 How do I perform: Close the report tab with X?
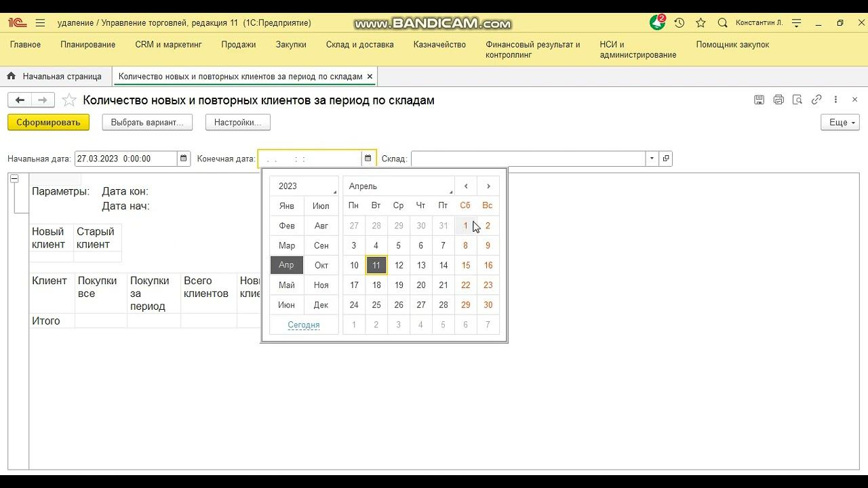pos(370,76)
